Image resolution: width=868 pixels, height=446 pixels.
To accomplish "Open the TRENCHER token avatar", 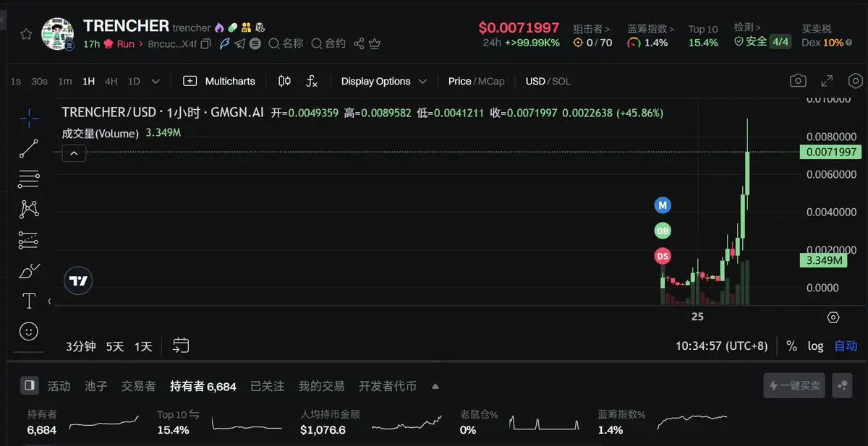I will tap(59, 35).
